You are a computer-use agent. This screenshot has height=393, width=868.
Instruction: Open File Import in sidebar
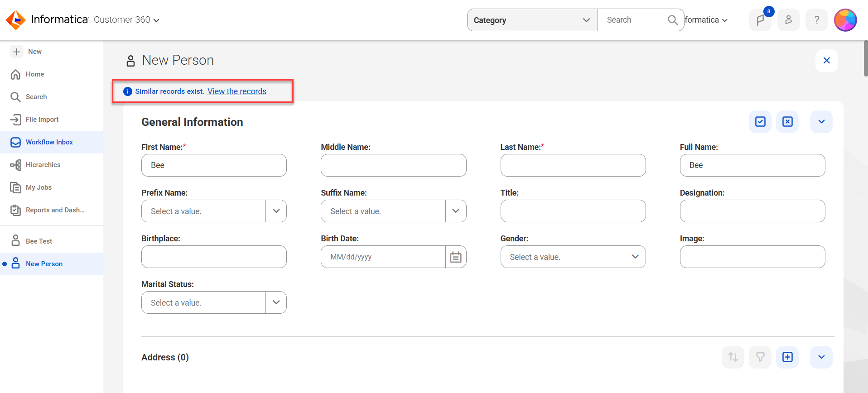(51, 120)
